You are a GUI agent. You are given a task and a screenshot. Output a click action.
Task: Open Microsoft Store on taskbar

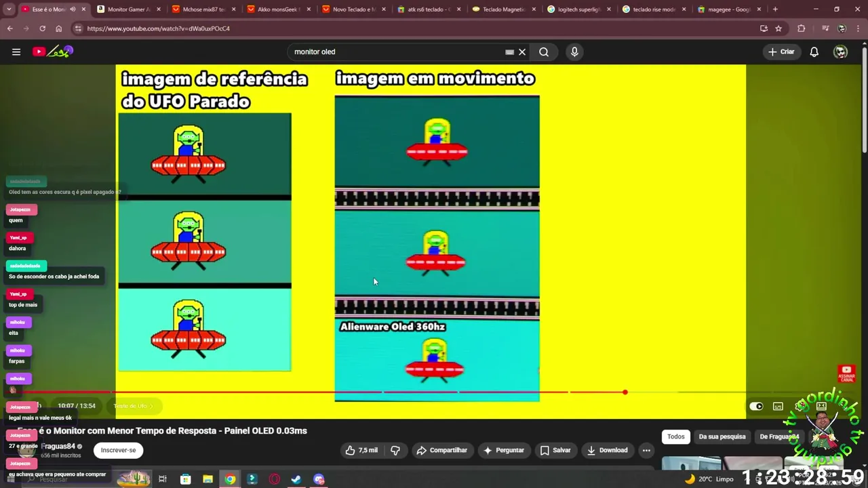[x=185, y=479]
